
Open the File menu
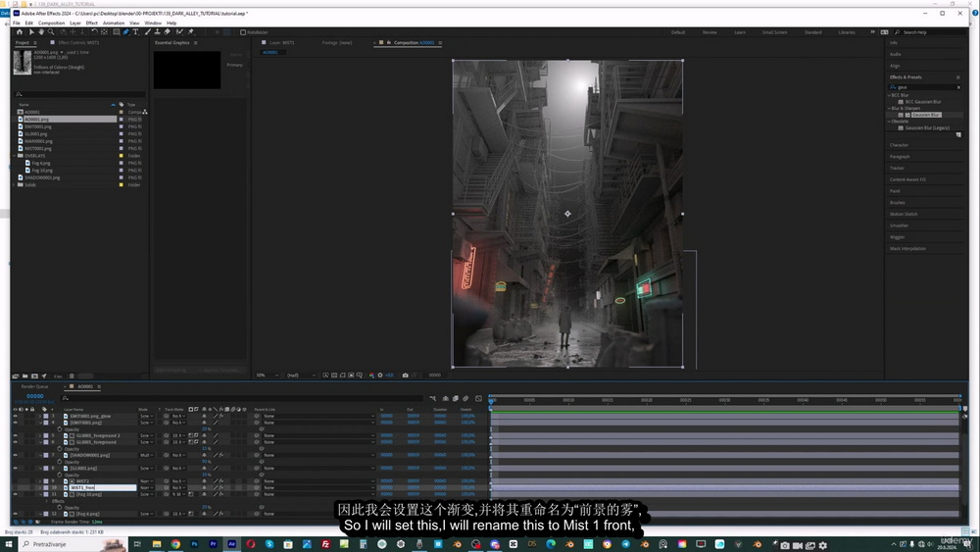[x=17, y=24]
